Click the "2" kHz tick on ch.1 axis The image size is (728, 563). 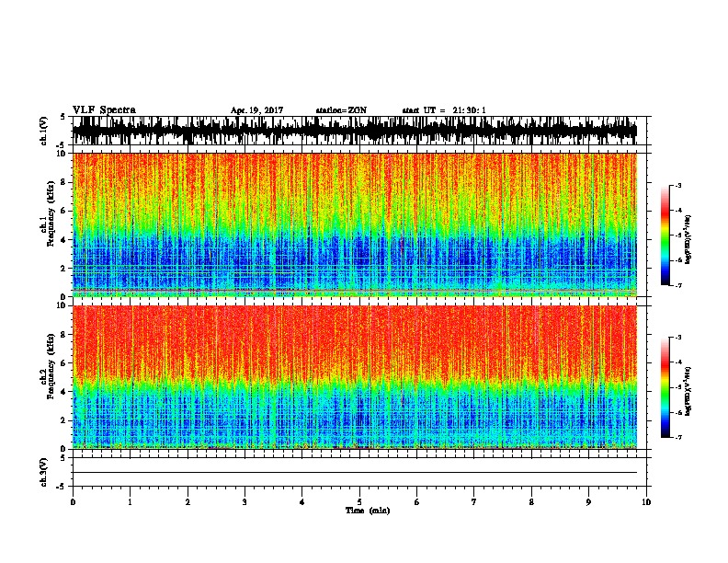pos(64,268)
